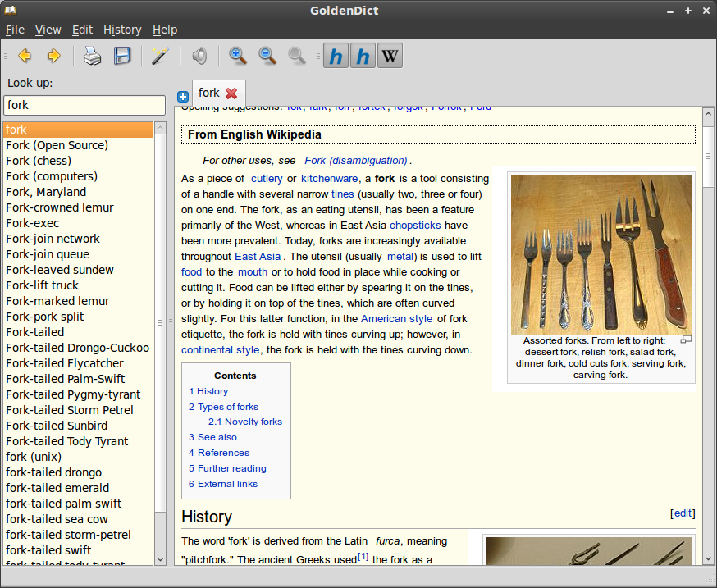Click the edit link beside History heading

pos(682,513)
